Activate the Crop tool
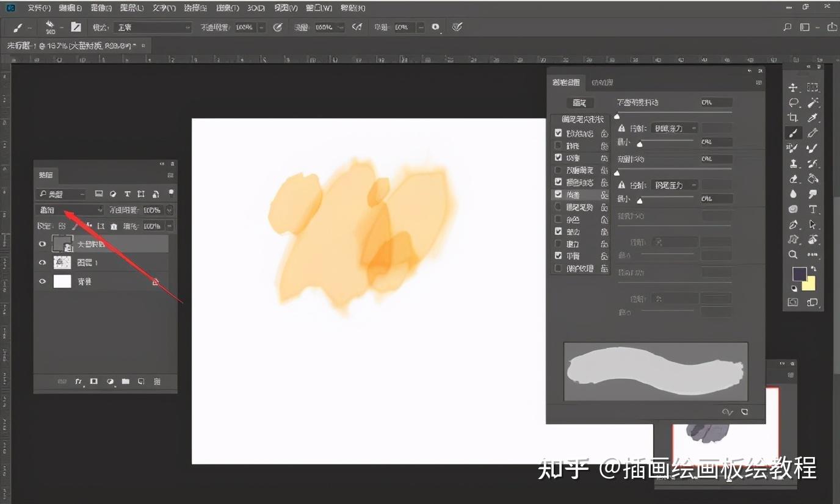 coord(793,118)
